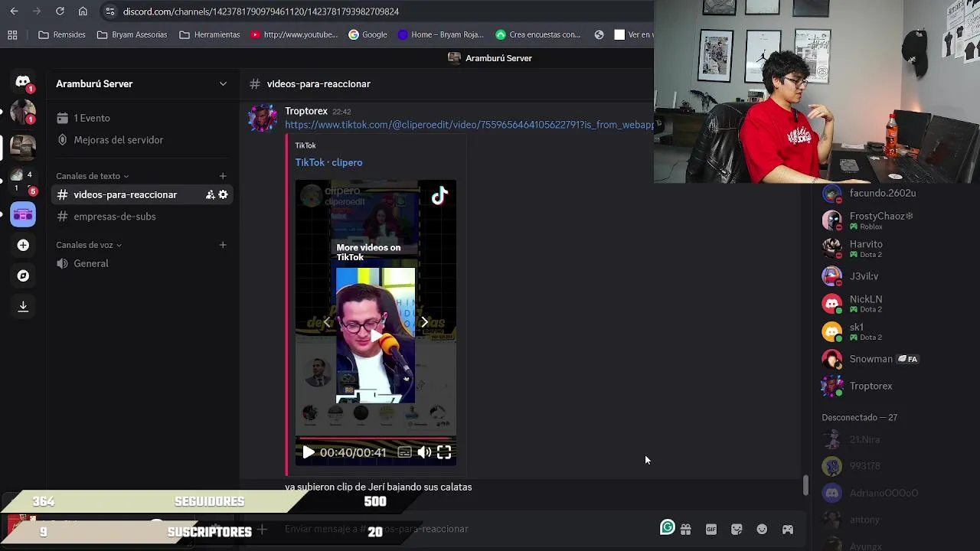Open Home – Bryam Roja bookmark
Image resolution: width=980 pixels, height=551 pixels.
point(441,34)
